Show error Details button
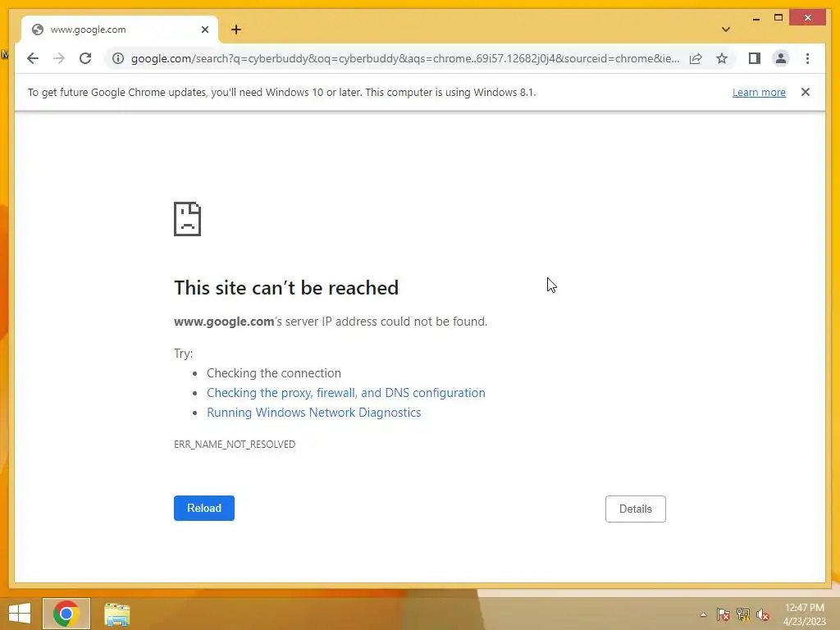Screen dimensions: 840x630 point(636,509)
